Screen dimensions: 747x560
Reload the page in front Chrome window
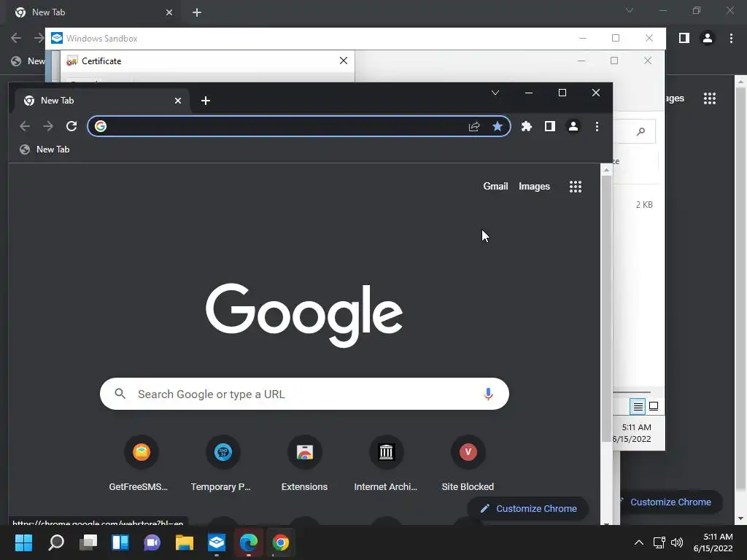pyautogui.click(x=71, y=126)
